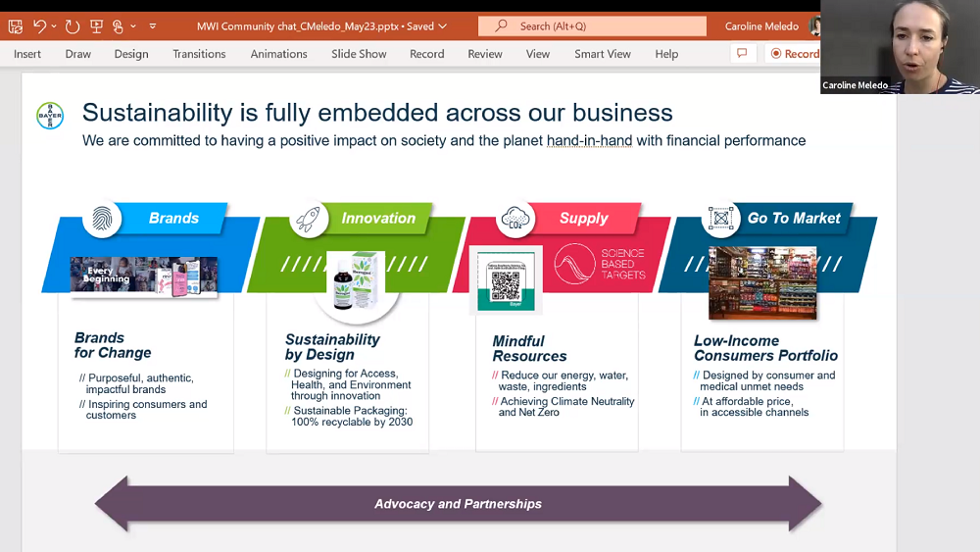This screenshot has height=552, width=980.
Task: Click Caroline Meledo's webcam video tile
Action: (900, 47)
